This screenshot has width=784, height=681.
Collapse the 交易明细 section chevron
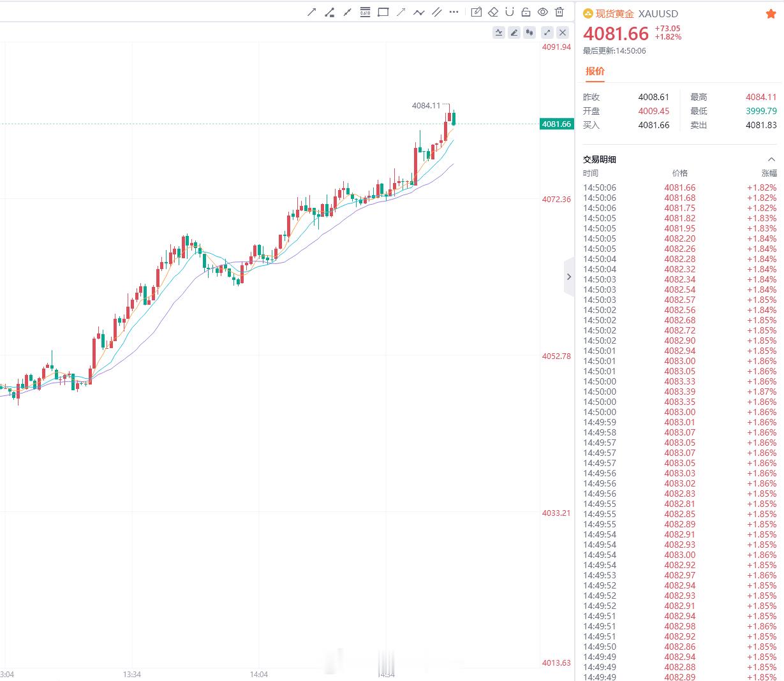click(x=771, y=159)
